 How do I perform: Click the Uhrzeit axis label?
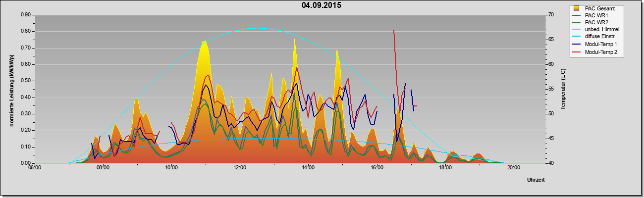(536, 180)
